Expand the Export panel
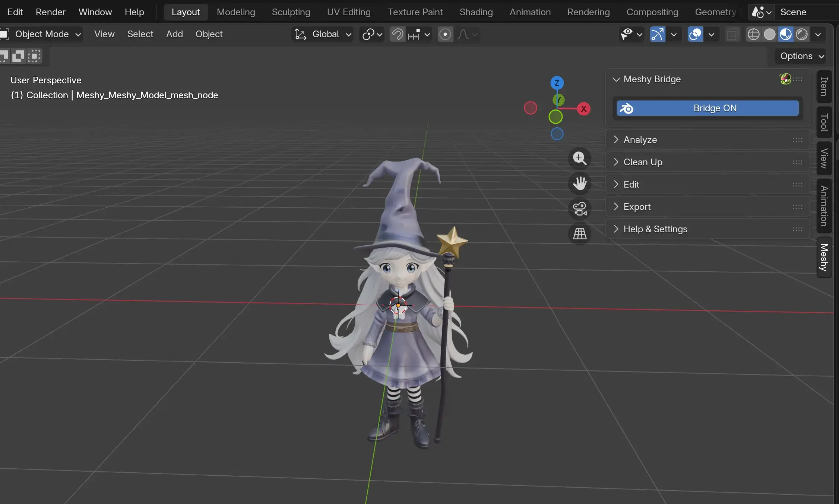The width and height of the screenshot is (839, 504). click(x=707, y=207)
